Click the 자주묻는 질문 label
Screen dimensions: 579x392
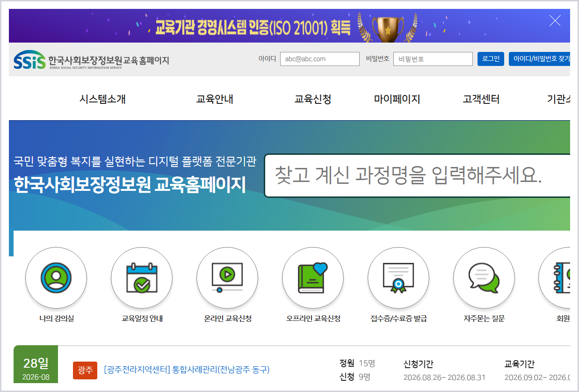(x=484, y=319)
